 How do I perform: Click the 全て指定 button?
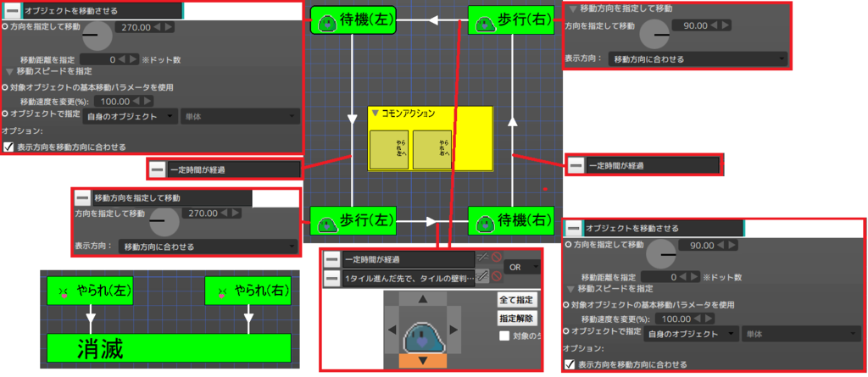tap(517, 300)
